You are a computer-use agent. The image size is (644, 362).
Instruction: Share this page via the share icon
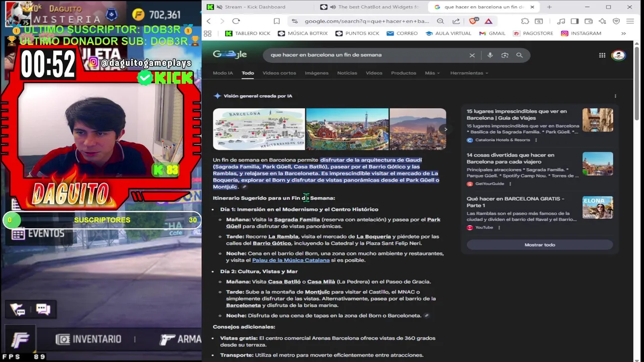[456, 21]
